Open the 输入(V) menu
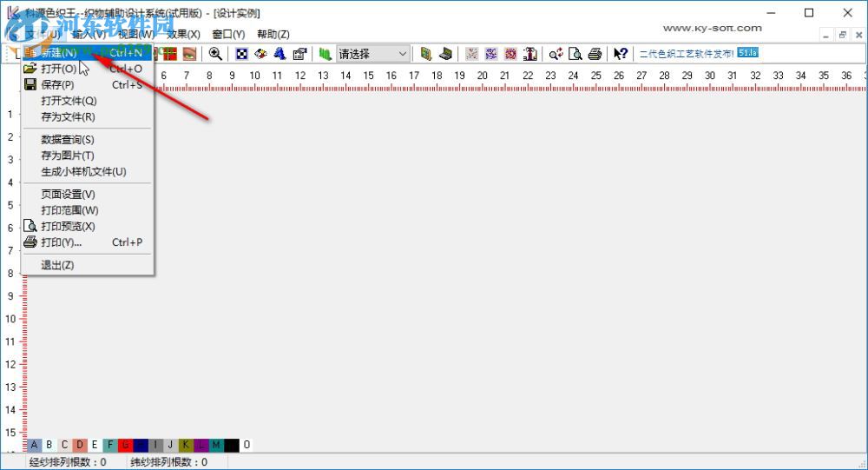 [x=89, y=35]
